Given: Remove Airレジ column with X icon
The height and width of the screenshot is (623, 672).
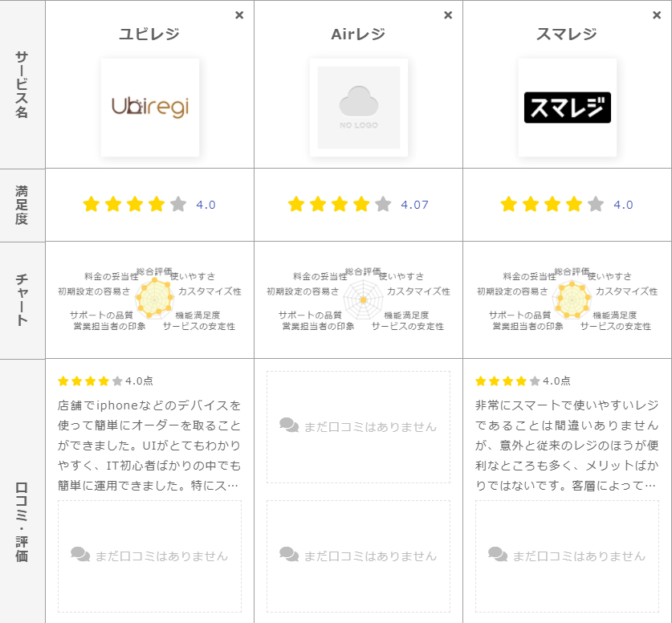Looking at the screenshot, I should tap(448, 15).
